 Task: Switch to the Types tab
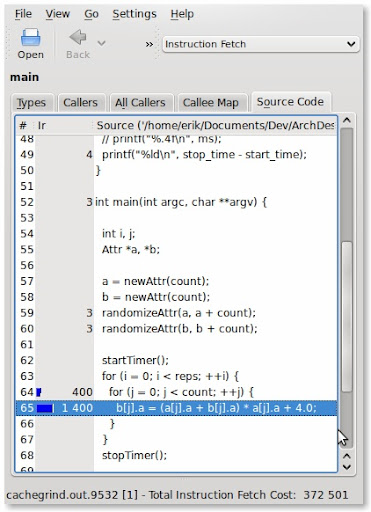coord(32,103)
